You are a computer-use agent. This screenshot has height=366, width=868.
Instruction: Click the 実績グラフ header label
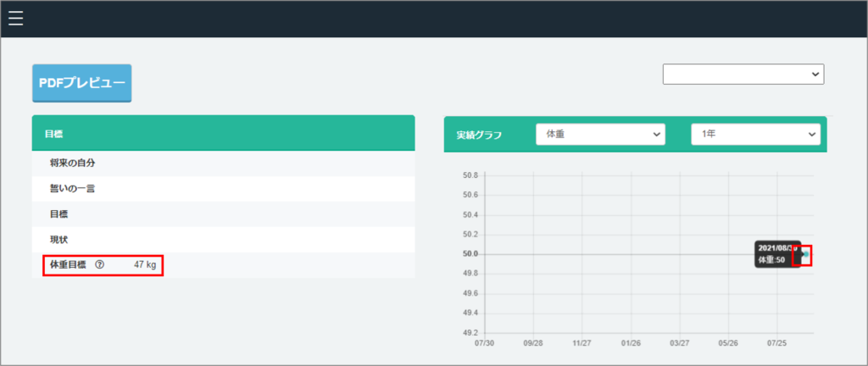(480, 136)
